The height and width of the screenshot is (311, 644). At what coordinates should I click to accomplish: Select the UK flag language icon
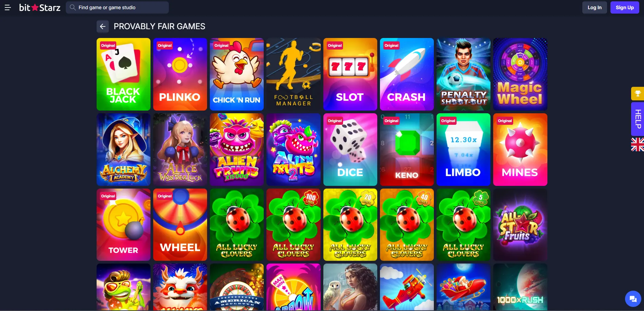pos(638,144)
